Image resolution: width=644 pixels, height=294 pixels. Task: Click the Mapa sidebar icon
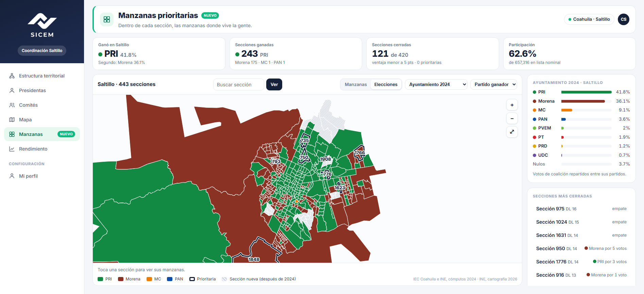(x=12, y=120)
